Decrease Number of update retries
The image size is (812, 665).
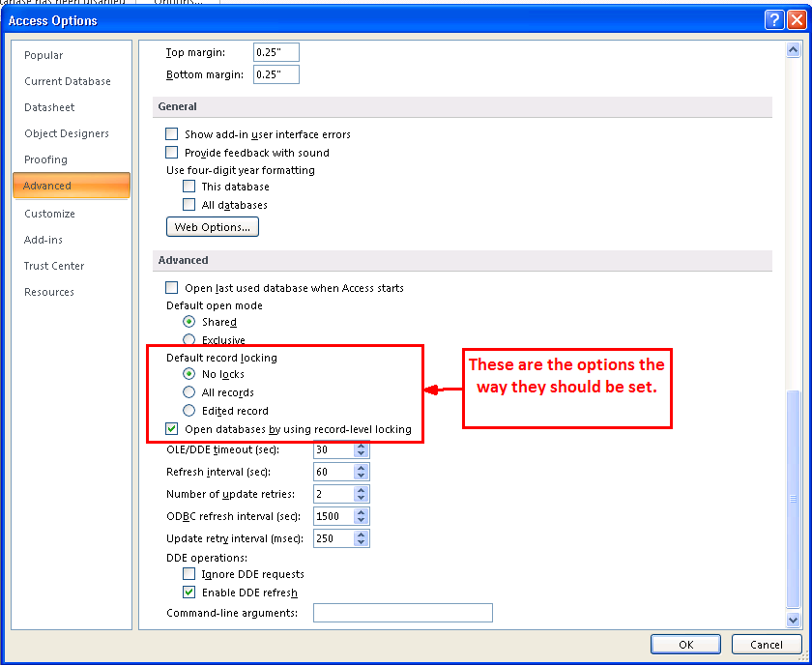[x=361, y=498]
